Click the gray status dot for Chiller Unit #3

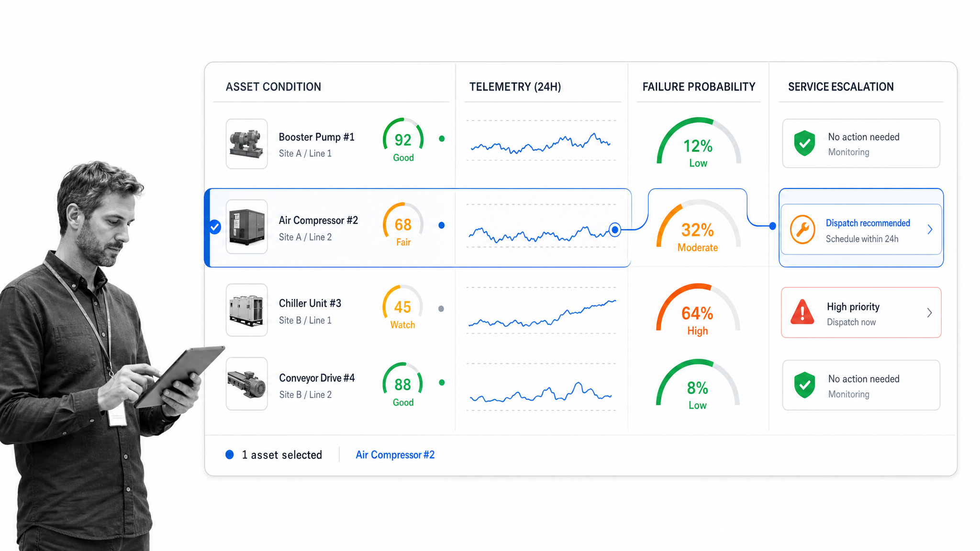click(x=441, y=309)
